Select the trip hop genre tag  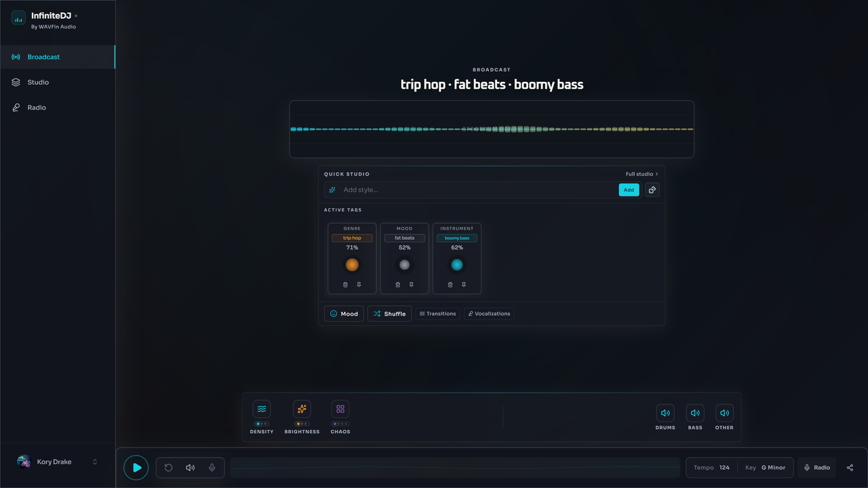(352, 238)
